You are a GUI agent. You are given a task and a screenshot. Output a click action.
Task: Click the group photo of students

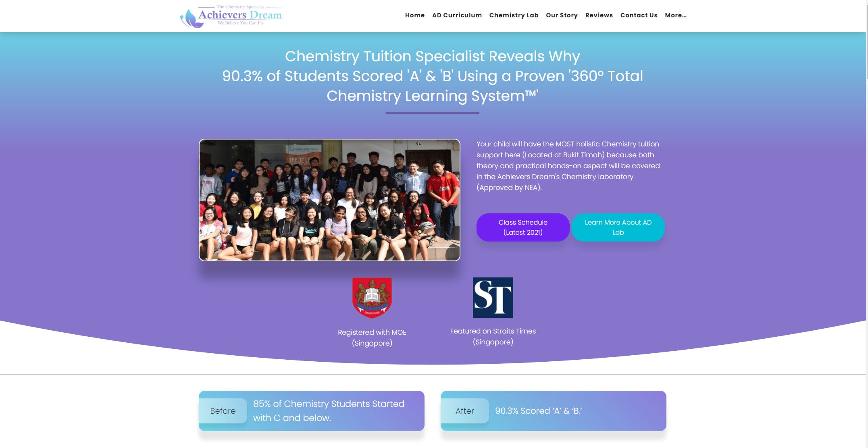tap(329, 200)
